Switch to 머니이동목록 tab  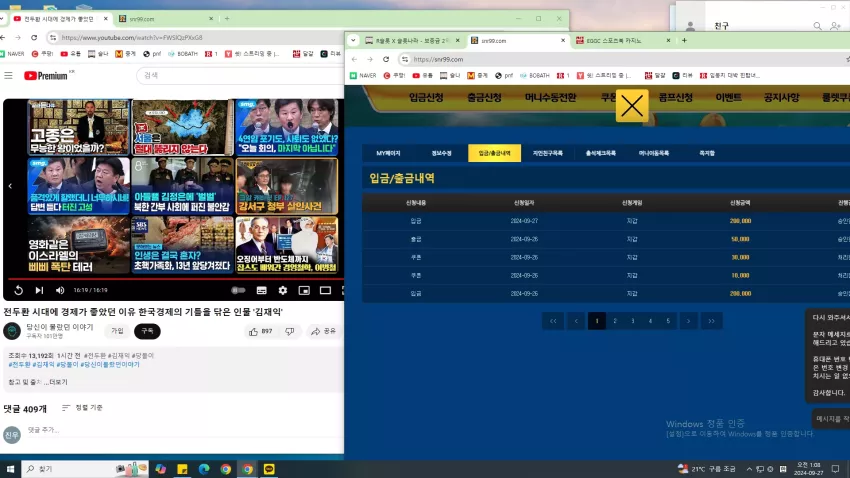click(654, 153)
